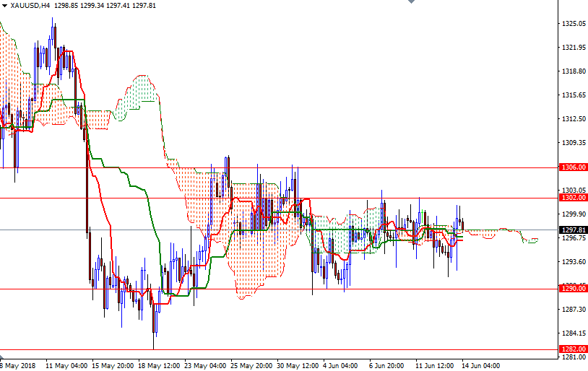Click the 11 May 04:00 time label
This screenshot has height=371, width=588.
[66, 365]
